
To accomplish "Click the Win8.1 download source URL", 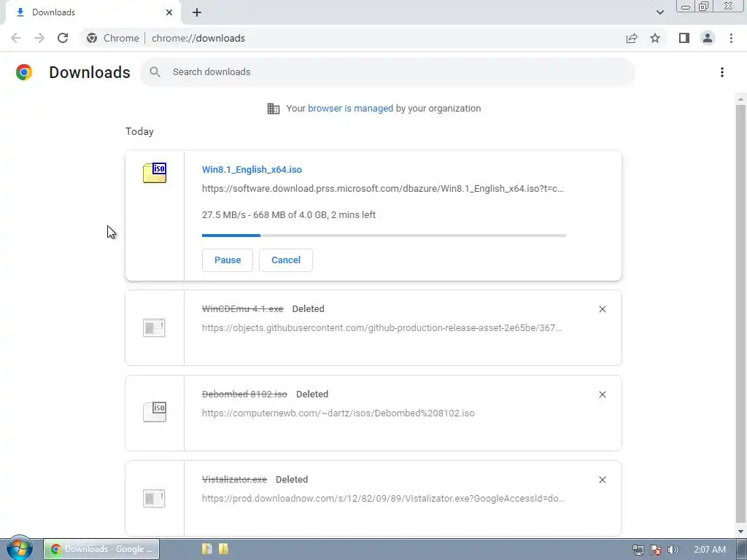I will click(382, 189).
